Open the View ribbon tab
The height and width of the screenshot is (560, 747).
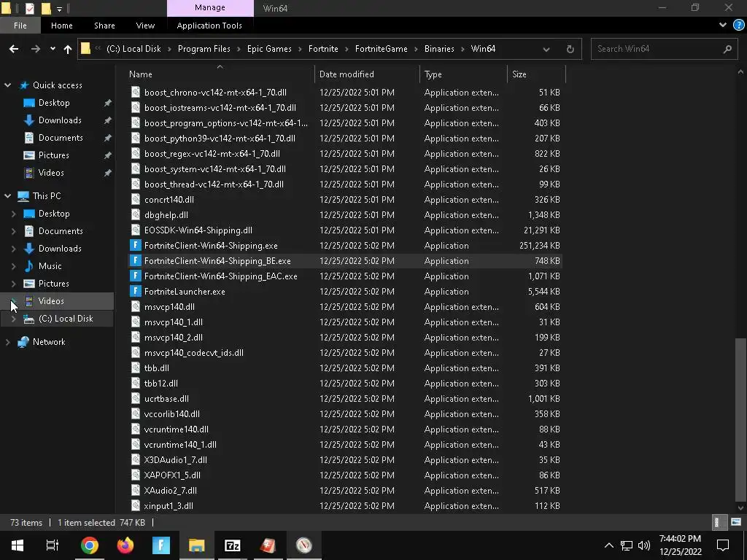[x=145, y=26]
